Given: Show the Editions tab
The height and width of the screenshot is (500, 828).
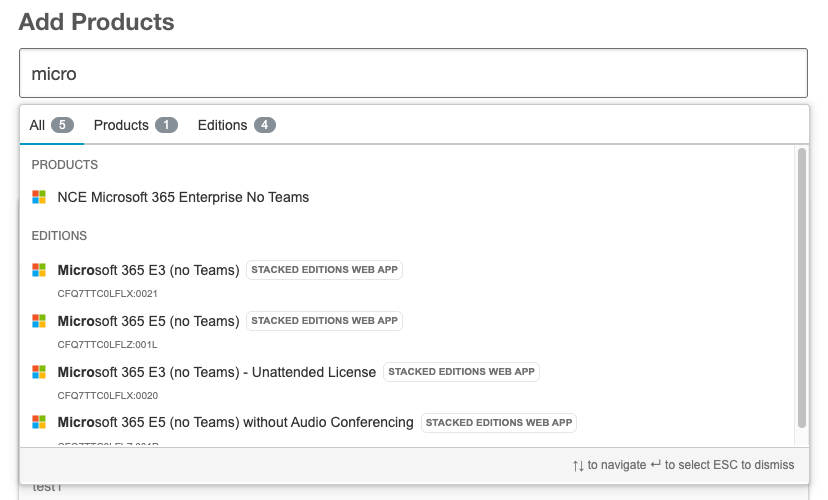Looking at the screenshot, I should pos(222,125).
